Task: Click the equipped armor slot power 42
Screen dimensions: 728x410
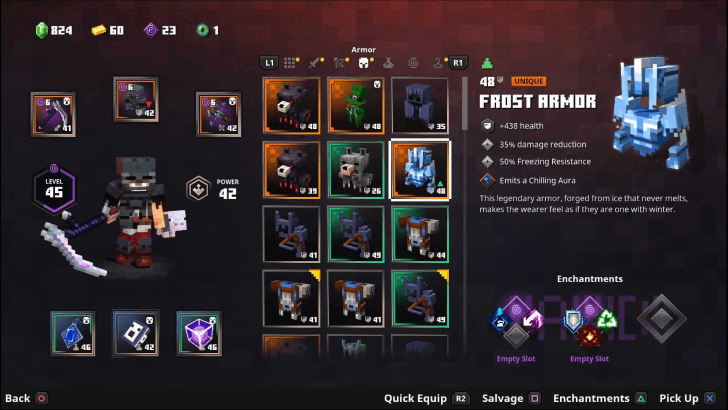Action: point(136,100)
